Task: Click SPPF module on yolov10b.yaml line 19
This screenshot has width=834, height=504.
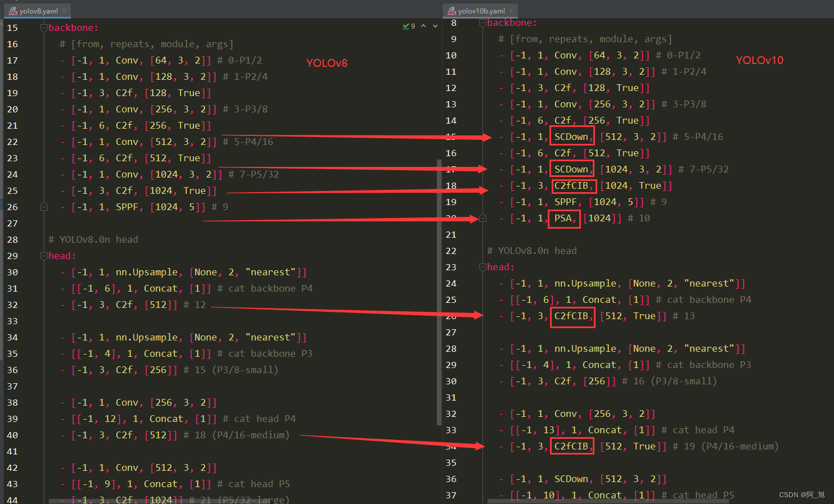Action: tap(566, 202)
